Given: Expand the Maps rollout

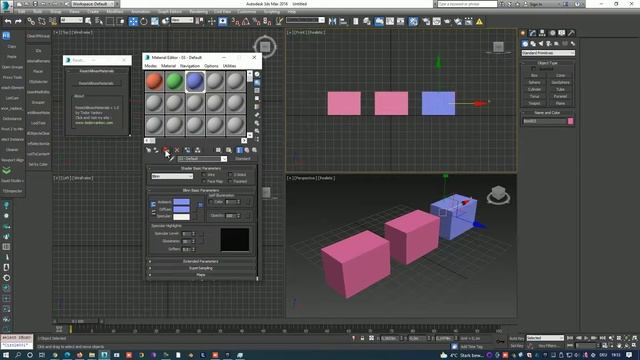Looking at the screenshot, I should [201, 275].
